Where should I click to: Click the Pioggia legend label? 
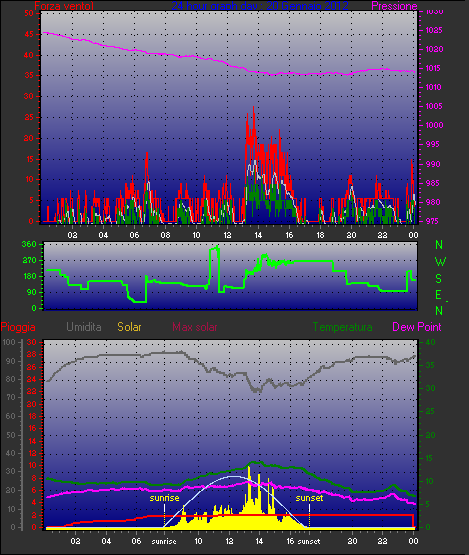[x=18, y=327]
